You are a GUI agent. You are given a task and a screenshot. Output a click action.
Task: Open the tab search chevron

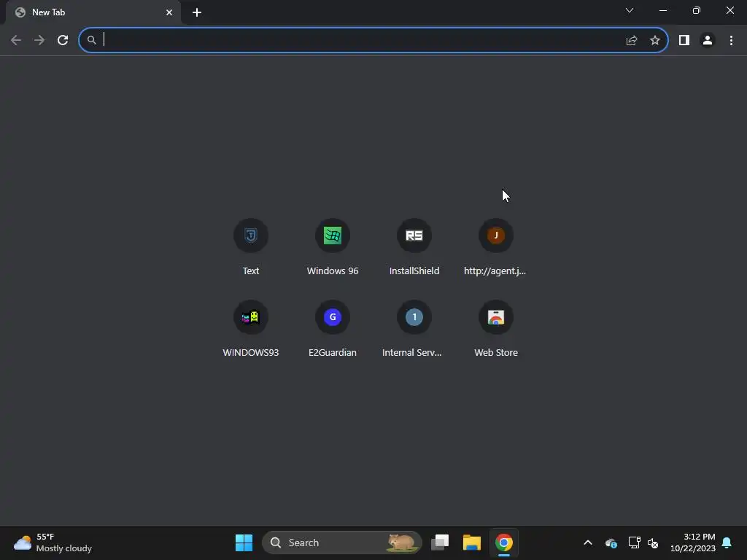630,10
